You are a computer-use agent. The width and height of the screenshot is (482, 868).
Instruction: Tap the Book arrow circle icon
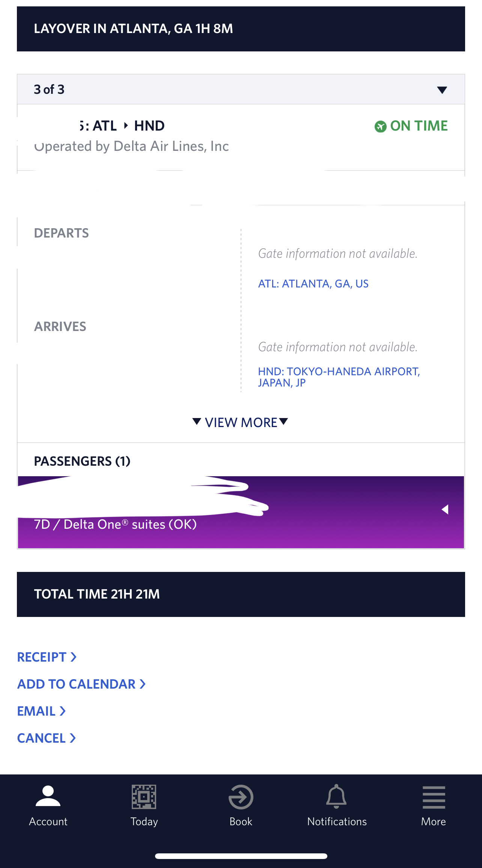241,797
